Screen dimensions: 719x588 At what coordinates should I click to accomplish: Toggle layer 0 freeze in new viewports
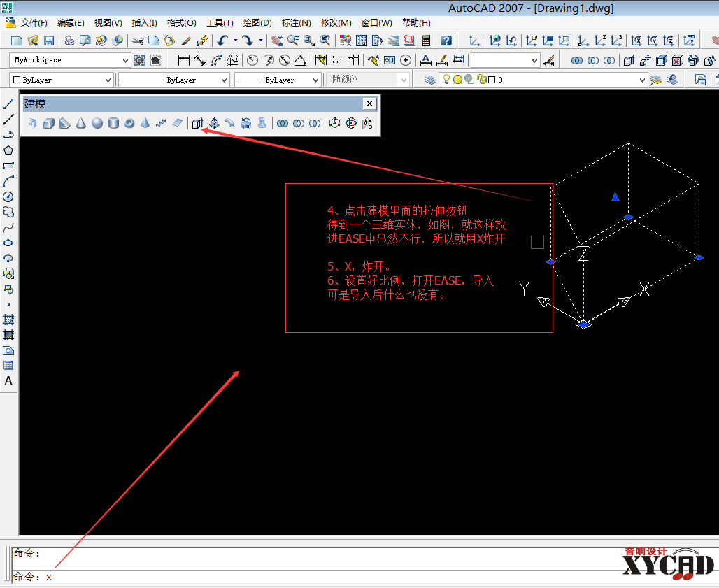(x=469, y=79)
